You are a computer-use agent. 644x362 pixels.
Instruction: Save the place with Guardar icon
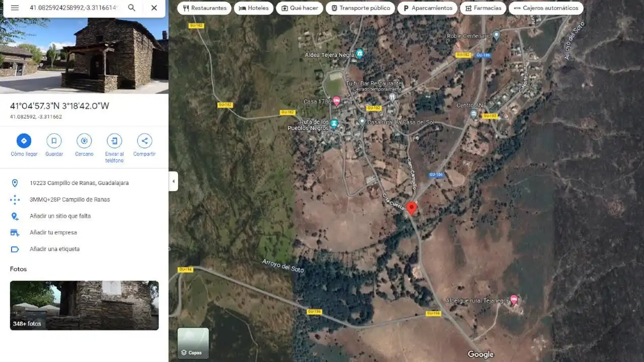(54, 141)
